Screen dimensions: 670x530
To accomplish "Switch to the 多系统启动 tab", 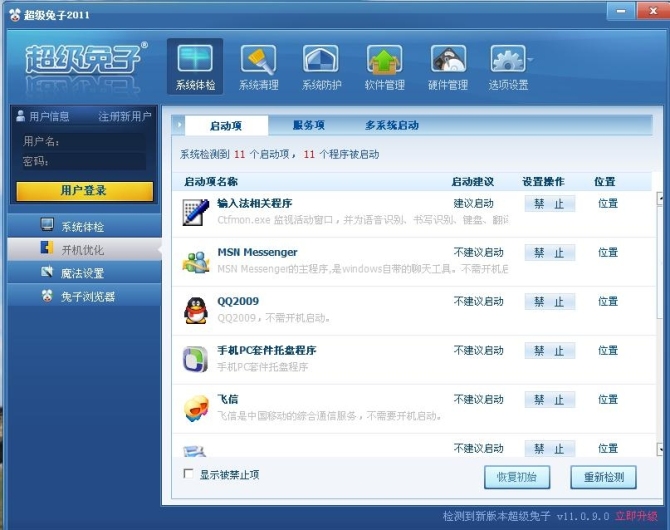I will tap(391, 125).
